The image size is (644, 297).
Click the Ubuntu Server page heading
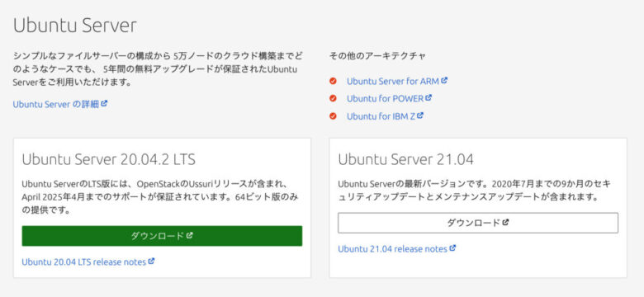75,26
